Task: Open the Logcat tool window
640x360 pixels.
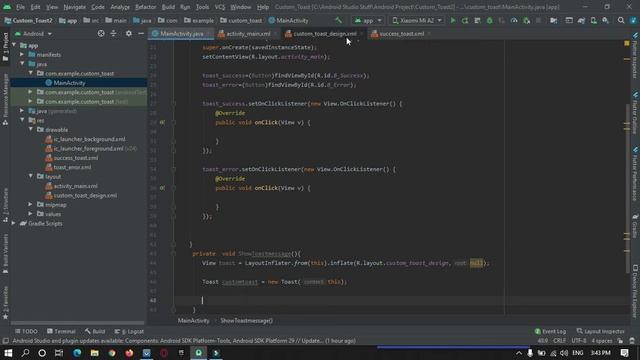Action: [x=129, y=331]
